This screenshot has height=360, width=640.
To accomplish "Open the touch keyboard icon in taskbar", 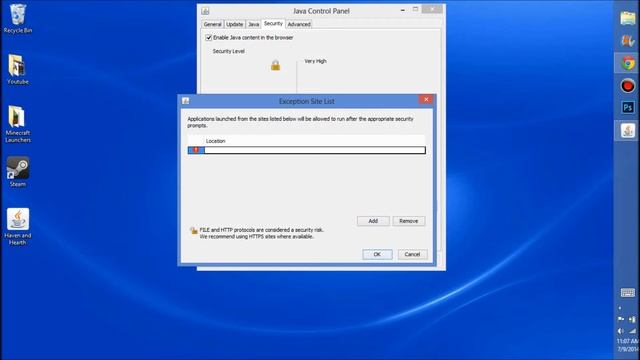I will [x=628, y=293].
